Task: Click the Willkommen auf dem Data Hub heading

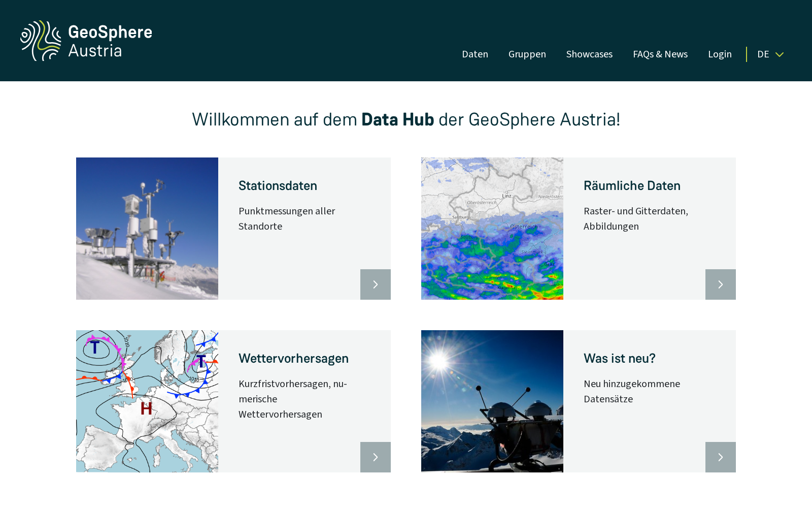Action: click(x=406, y=119)
